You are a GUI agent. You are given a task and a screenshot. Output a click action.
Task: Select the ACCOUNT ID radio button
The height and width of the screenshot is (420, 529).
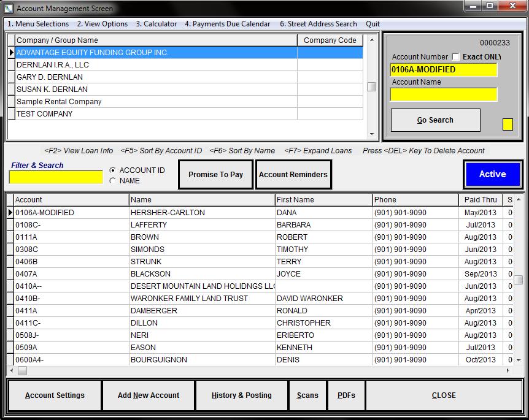(x=113, y=170)
